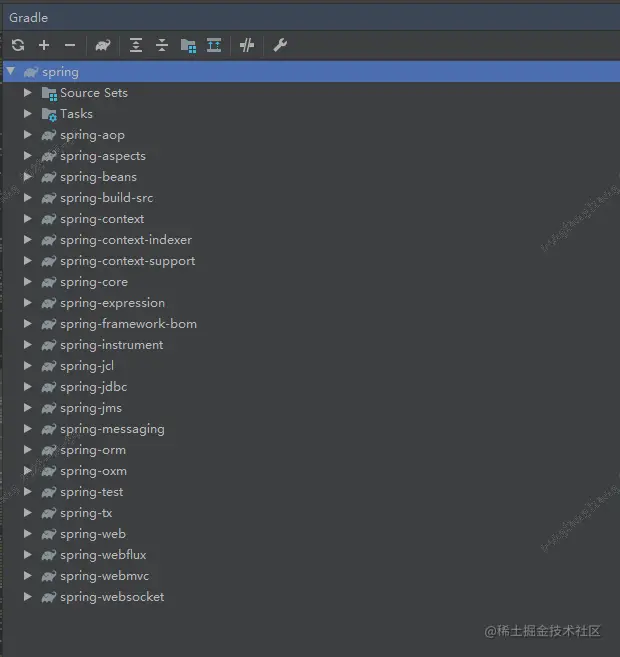Click the plus icon to link Gradle project

click(x=44, y=45)
